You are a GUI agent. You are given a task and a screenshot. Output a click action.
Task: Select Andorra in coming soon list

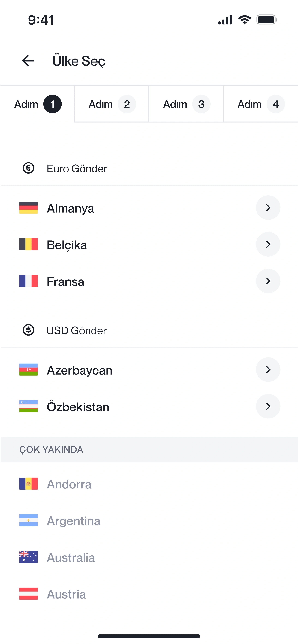(69, 484)
